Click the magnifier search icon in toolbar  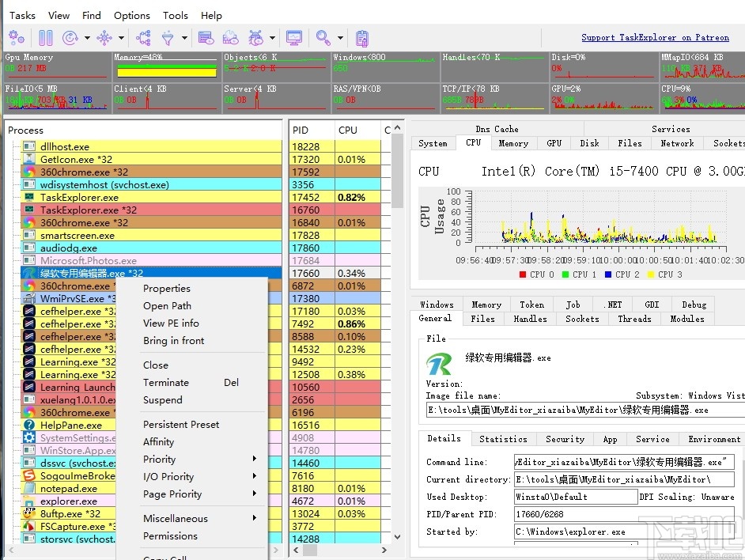tap(323, 37)
